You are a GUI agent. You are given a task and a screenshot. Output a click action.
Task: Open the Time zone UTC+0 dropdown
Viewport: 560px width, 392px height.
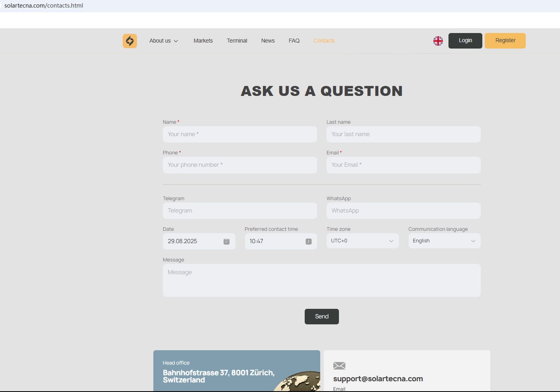[x=362, y=241]
